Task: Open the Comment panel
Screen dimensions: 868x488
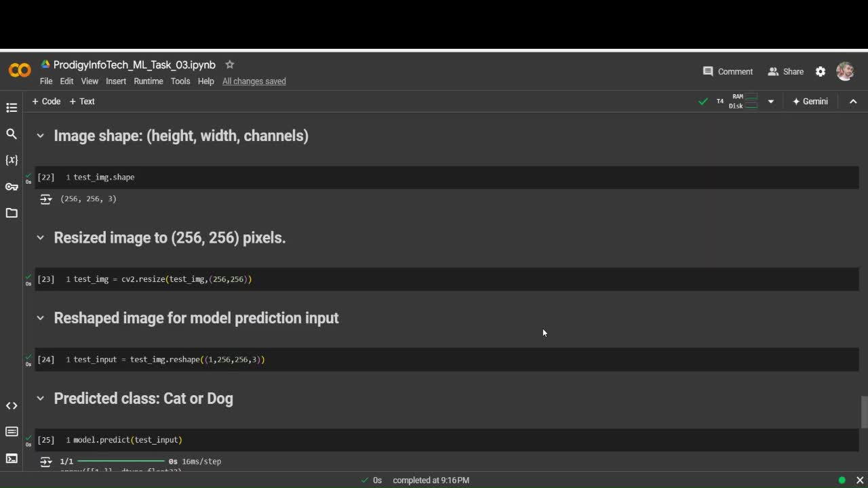Action: tap(728, 71)
